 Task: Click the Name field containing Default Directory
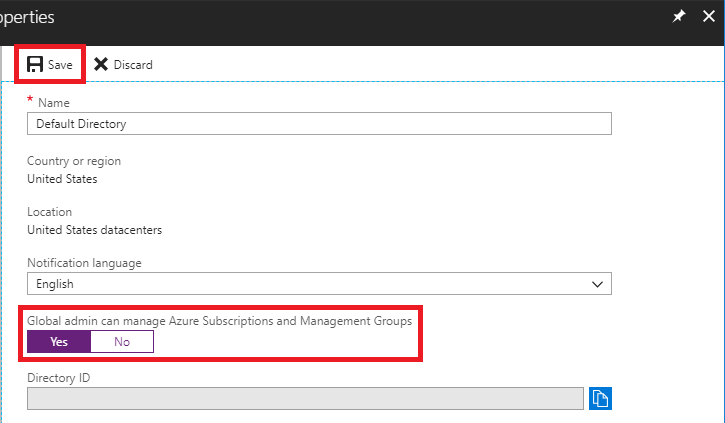(x=319, y=123)
